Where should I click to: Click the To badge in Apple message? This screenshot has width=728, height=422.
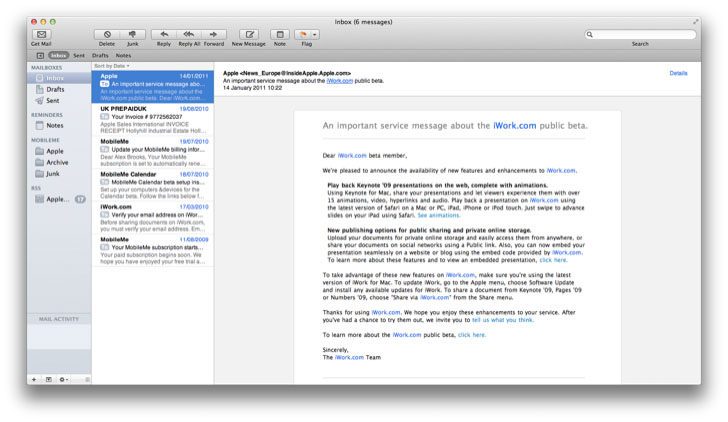(x=104, y=84)
